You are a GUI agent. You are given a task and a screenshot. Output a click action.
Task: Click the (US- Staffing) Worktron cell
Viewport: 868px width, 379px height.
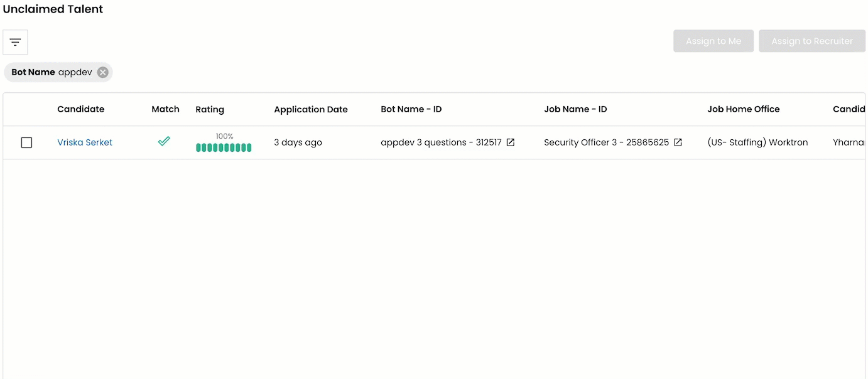point(757,142)
